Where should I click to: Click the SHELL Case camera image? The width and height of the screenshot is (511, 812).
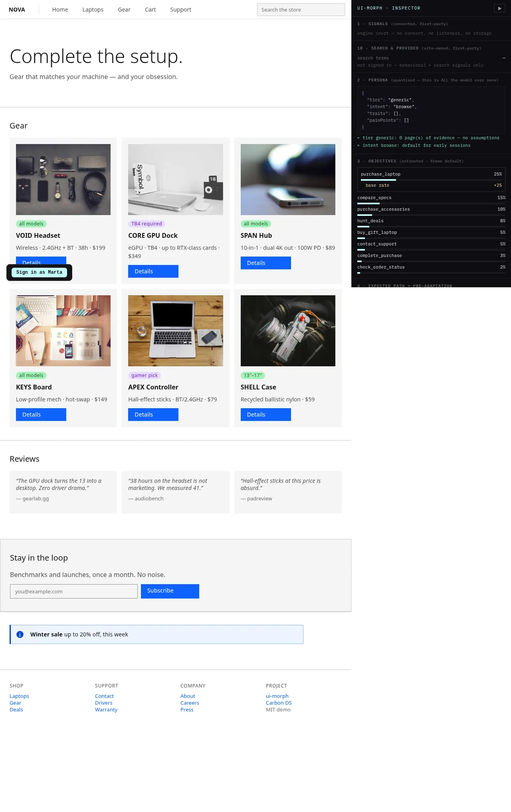288,331
